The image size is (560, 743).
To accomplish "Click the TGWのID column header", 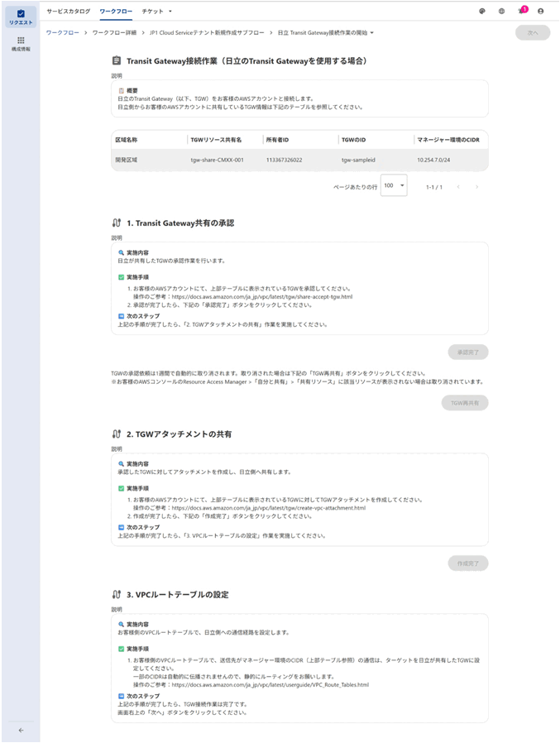I will point(353,140).
